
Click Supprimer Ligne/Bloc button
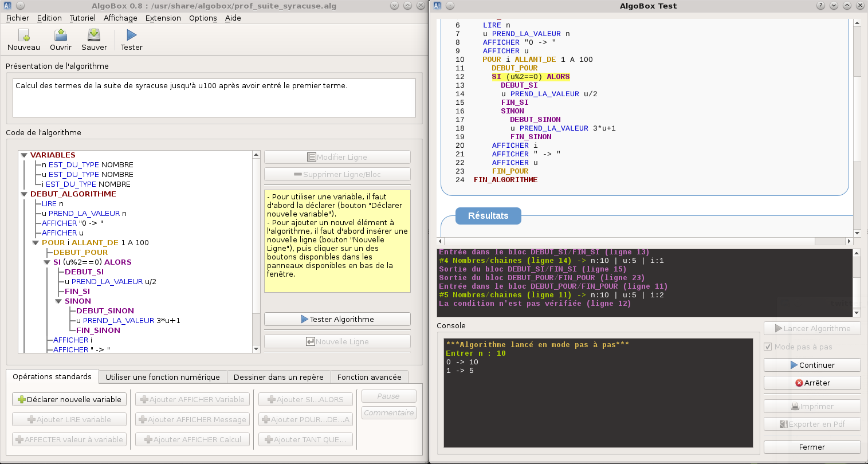337,174
